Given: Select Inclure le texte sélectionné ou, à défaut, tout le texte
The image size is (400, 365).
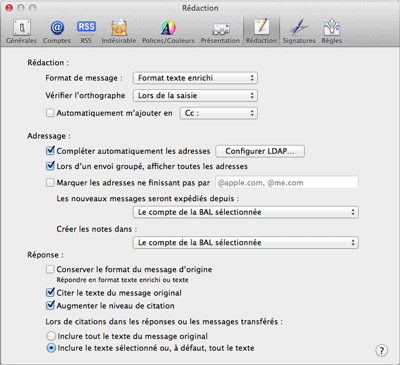Looking at the screenshot, I should (x=51, y=348).
